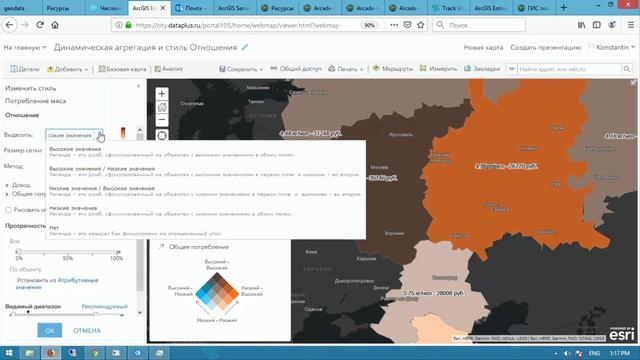Open Закладки bookmarks

[482, 69]
